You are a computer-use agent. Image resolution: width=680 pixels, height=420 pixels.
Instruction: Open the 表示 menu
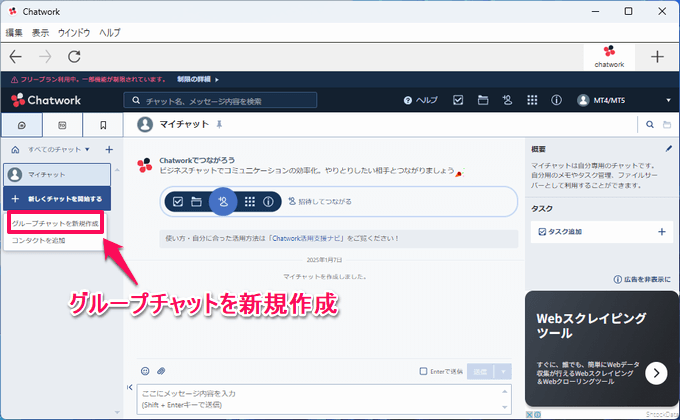[40, 33]
